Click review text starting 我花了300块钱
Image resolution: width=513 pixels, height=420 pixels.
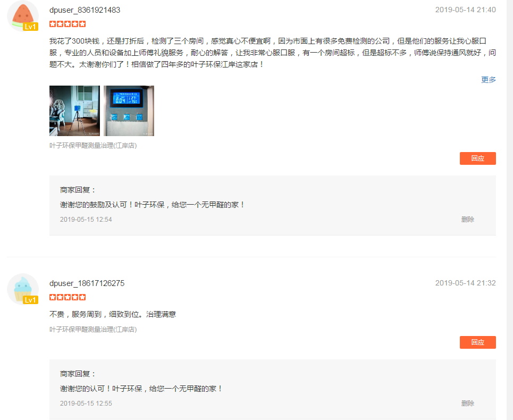[x=273, y=53]
